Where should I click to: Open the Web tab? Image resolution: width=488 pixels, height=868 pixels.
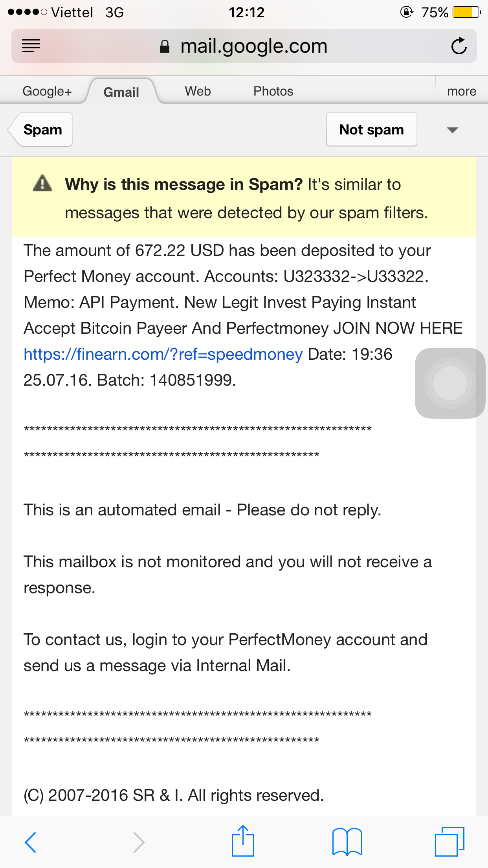[198, 91]
